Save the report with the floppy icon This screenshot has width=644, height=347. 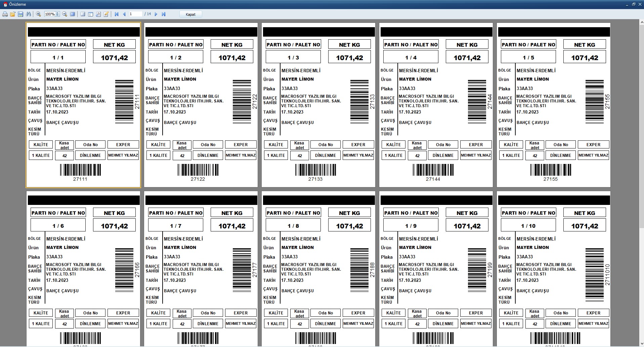tap(20, 14)
